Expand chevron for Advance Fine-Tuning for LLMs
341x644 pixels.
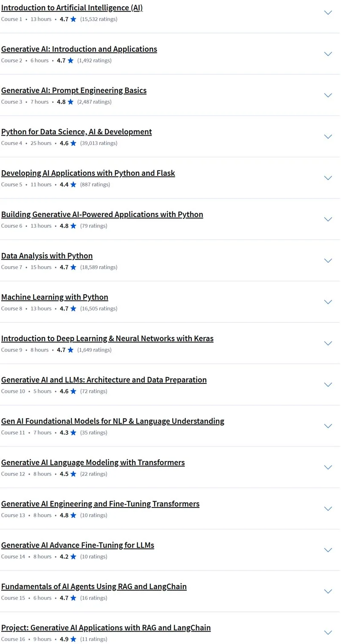328,550
